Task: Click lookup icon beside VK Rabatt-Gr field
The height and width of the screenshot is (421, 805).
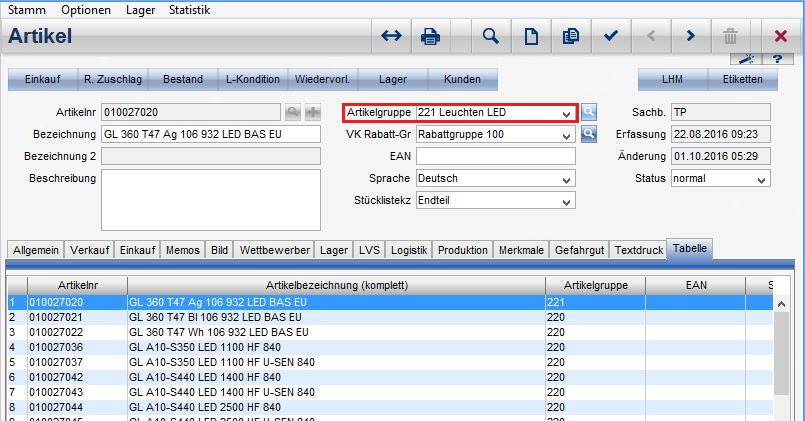Action: coord(589,133)
